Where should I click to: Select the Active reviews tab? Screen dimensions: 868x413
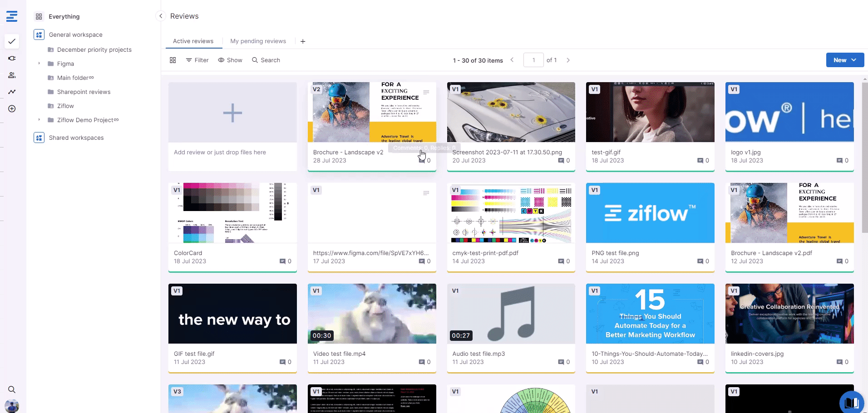(x=193, y=41)
